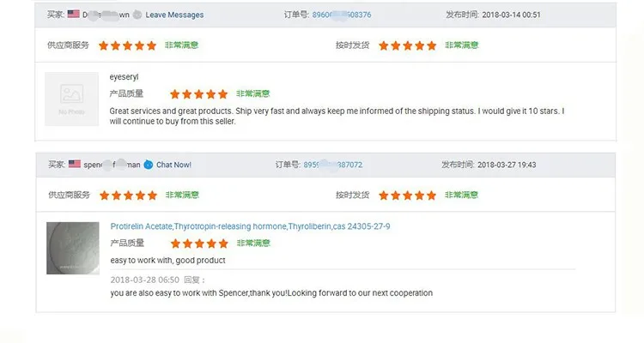This screenshot has height=343, width=644.
Task: Click the first review's on-time delivery stars
Action: pyautogui.click(x=407, y=45)
